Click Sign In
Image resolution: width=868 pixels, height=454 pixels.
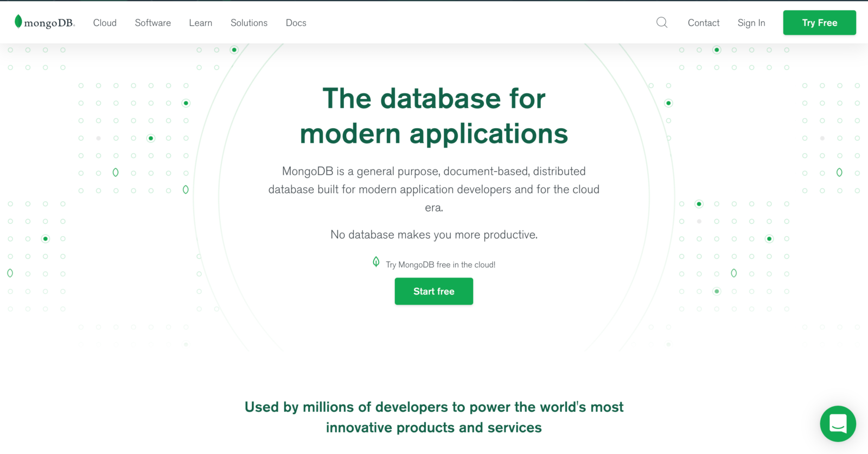point(751,23)
